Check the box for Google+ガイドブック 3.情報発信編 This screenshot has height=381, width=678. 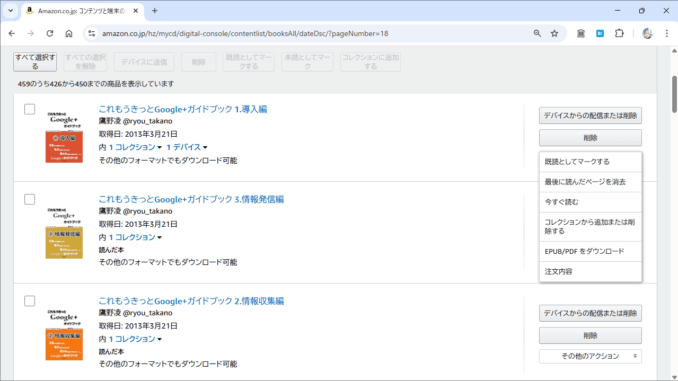tap(29, 199)
